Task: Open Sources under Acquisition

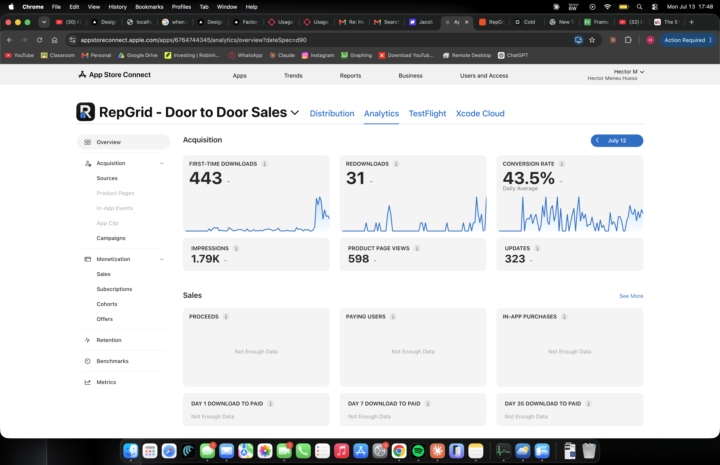Action: tap(107, 178)
